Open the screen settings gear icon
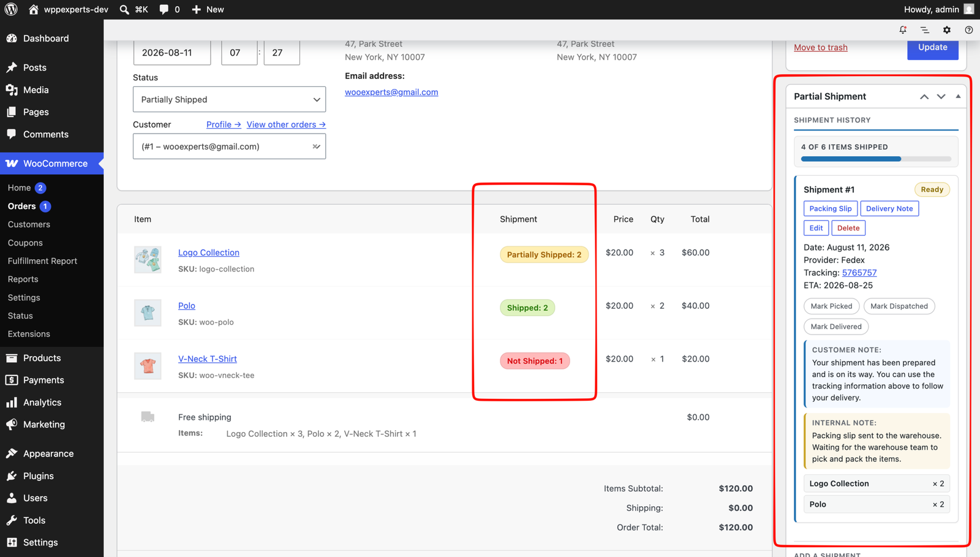Screen dimensions: 980x557 click(x=947, y=29)
